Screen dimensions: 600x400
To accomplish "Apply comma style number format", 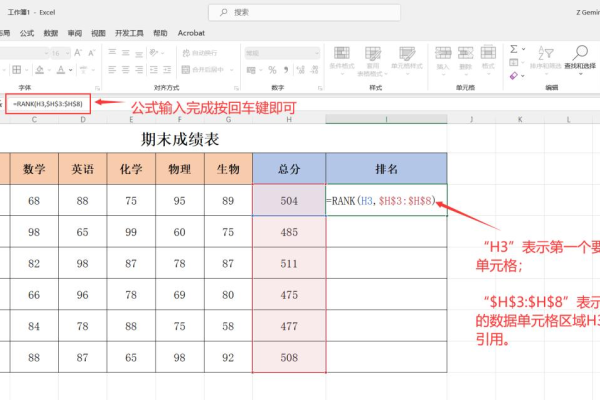I will click(x=286, y=70).
